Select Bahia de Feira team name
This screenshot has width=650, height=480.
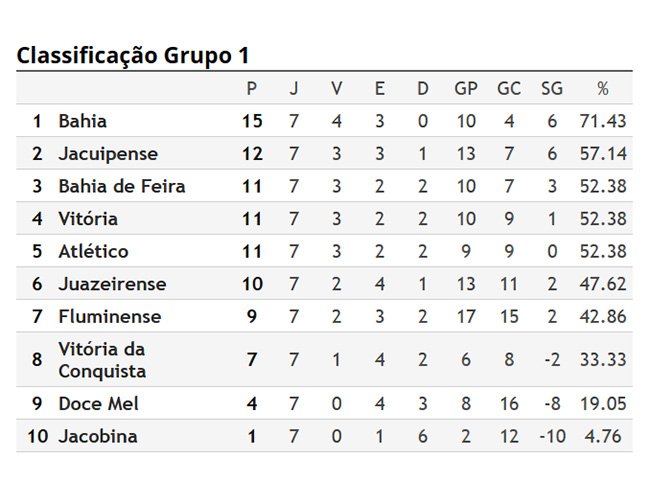[x=122, y=186]
